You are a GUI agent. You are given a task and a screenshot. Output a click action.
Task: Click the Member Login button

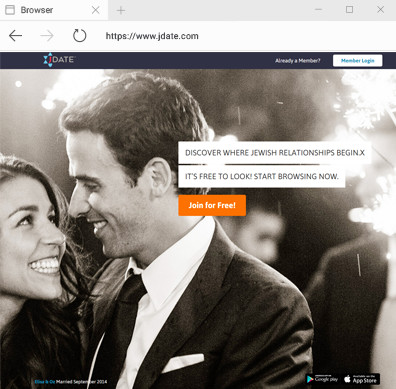coord(357,61)
